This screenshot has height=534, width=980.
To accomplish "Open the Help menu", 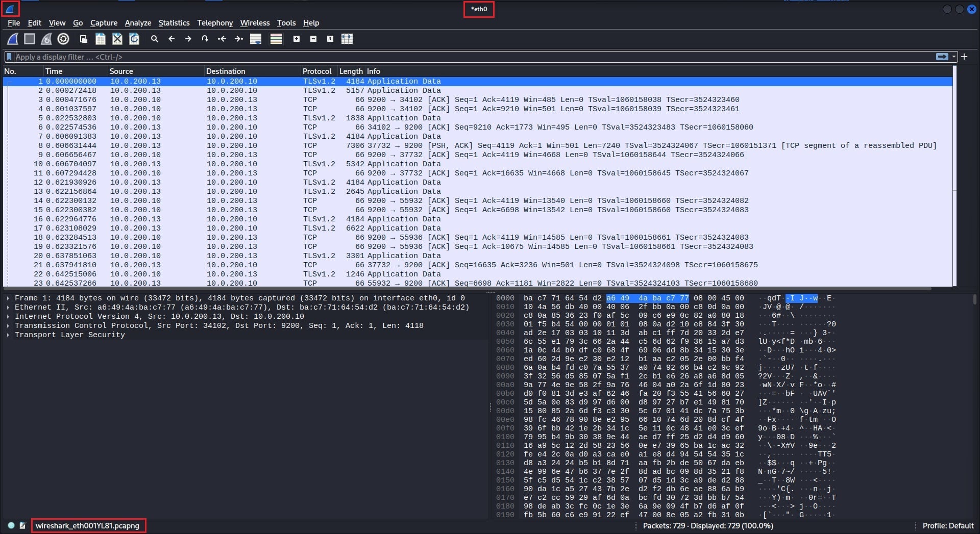I will coord(311,23).
